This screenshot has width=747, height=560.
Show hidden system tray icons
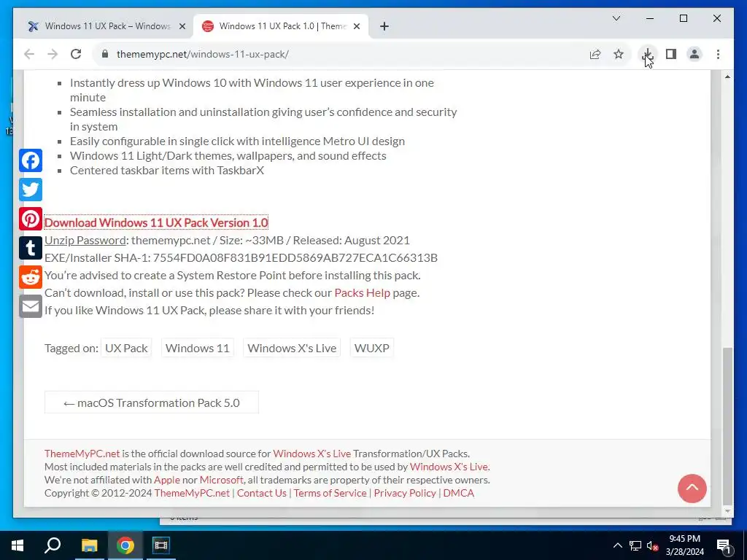[617, 545]
